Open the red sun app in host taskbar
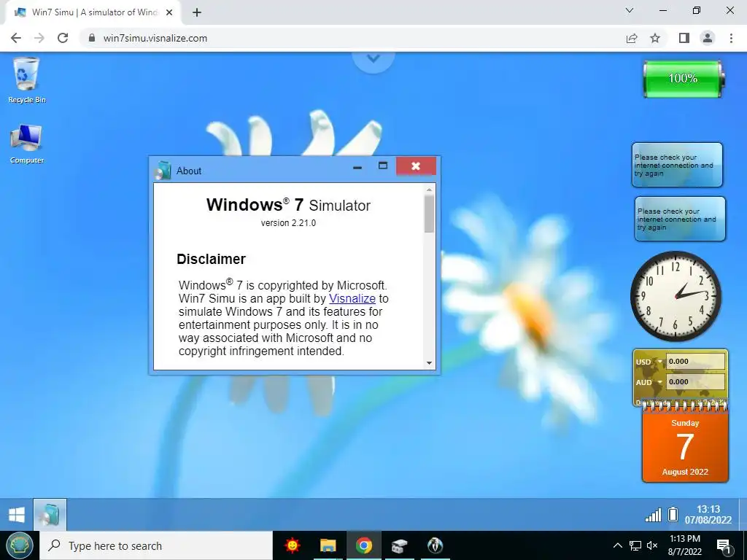This screenshot has height=560, width=747. point(292,545)
